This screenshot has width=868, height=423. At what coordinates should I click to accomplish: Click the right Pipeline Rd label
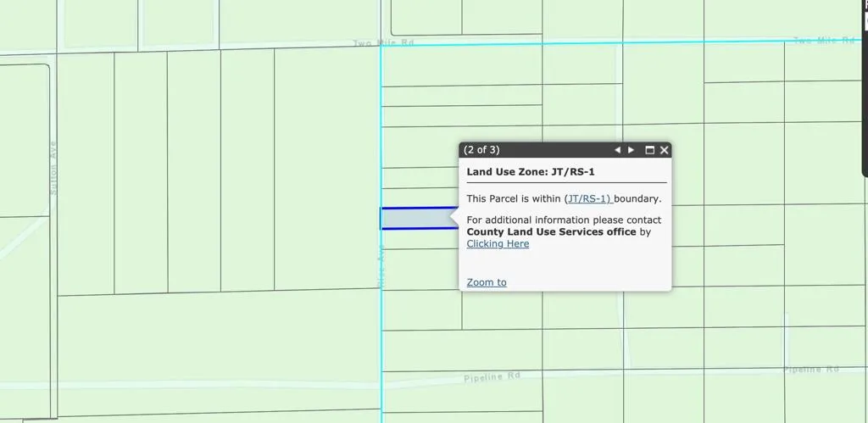(810, 370)
